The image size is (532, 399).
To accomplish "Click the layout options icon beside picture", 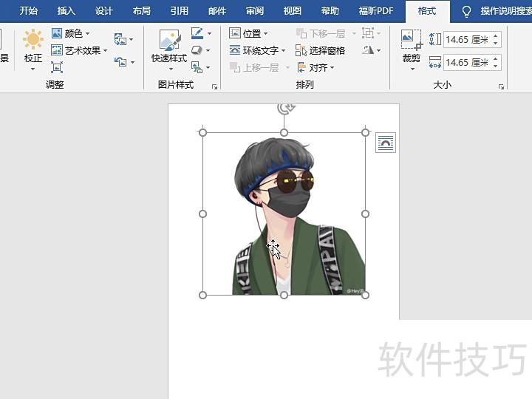I will [x=386, y=143].
